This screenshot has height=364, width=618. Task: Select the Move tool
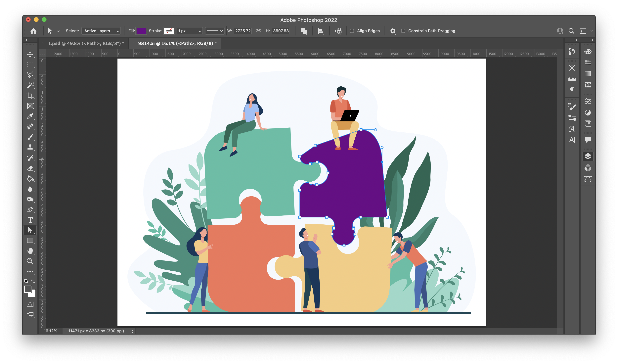coord(30,54)
